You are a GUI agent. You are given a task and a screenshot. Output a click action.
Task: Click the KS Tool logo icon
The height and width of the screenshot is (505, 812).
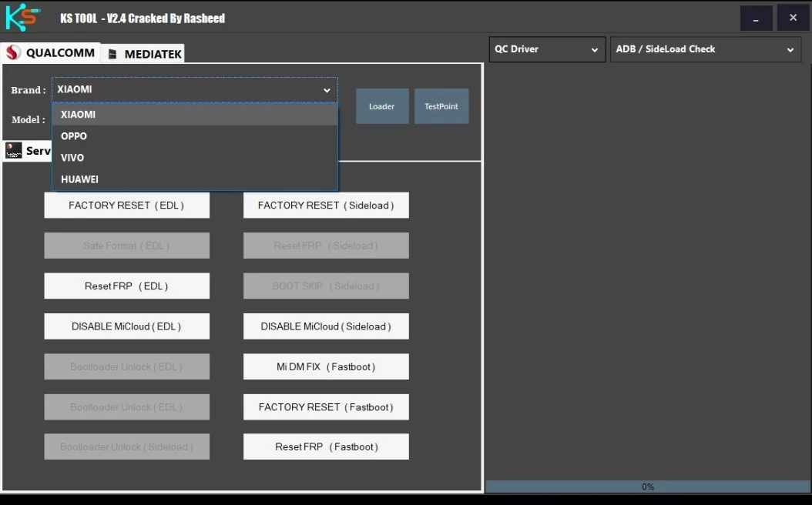click(23, 17)
